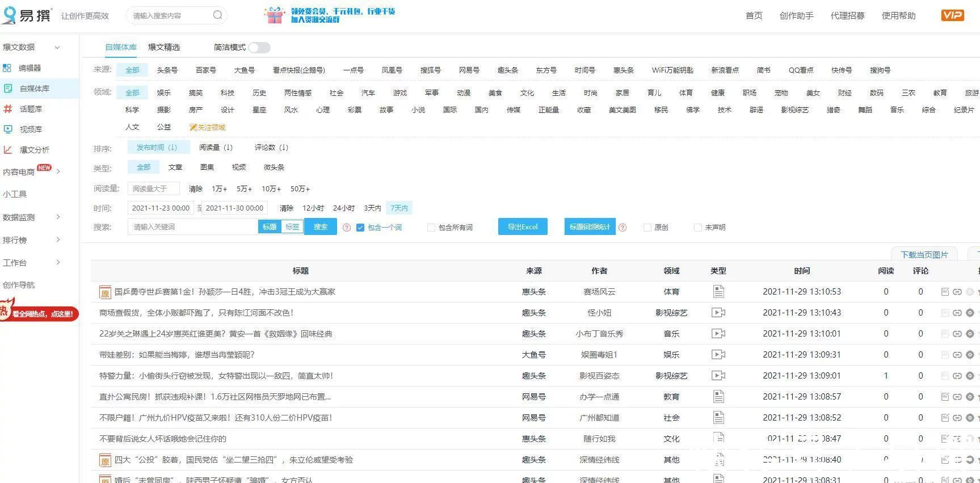Click the gift box promotion banner icon

(275, 15)
